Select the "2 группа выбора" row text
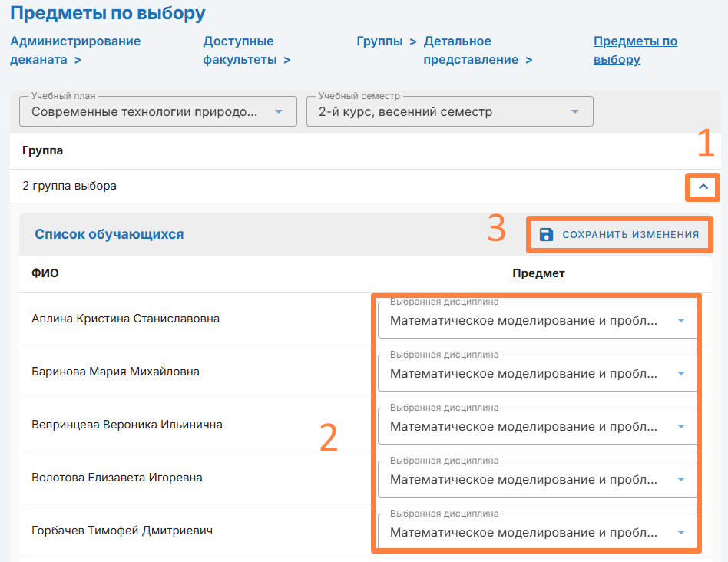Image resolution: width=728 pixels, height=562 pixels. tap(70, 186)
